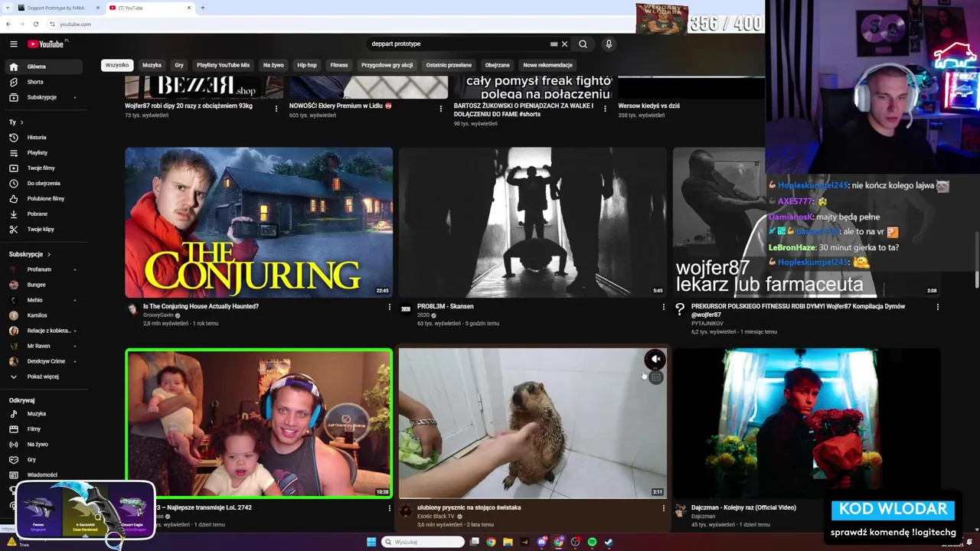Screen dimensions: 980x551
Task: Open Twoje klipy in the sidebar
Action: pyautogui.click(x=44, y=230)
